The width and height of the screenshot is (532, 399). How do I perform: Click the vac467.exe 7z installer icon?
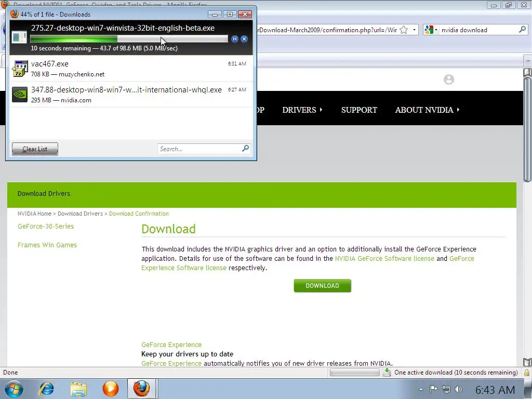click(x=20, y=69)
